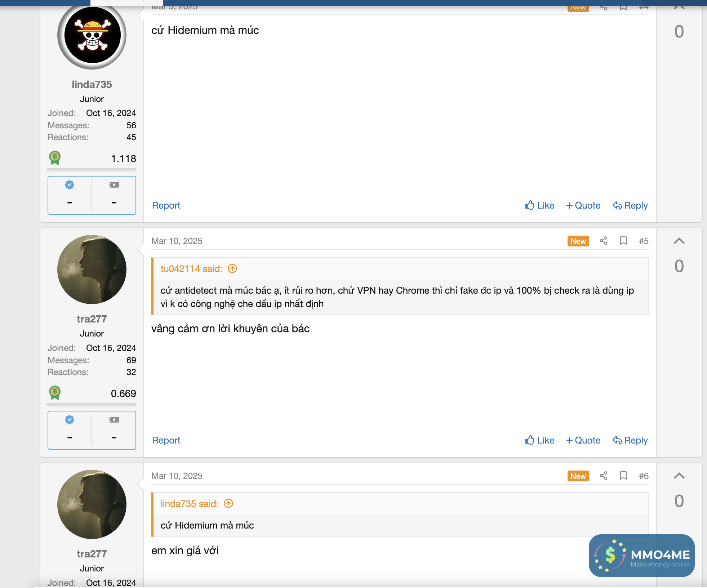Screen dimensions: 707x588
Task: Click tra277's verified badge icon
Action: (x=70, y=420)
